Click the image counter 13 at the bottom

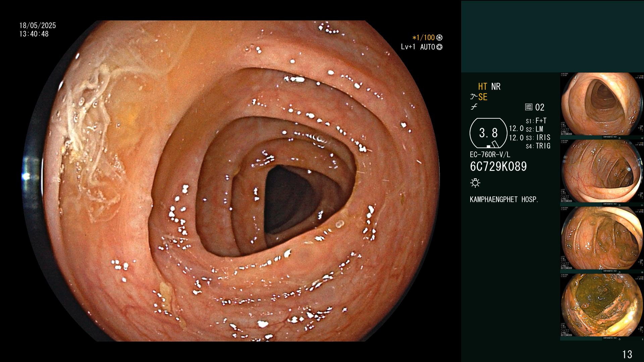click(x=627, y=354)
